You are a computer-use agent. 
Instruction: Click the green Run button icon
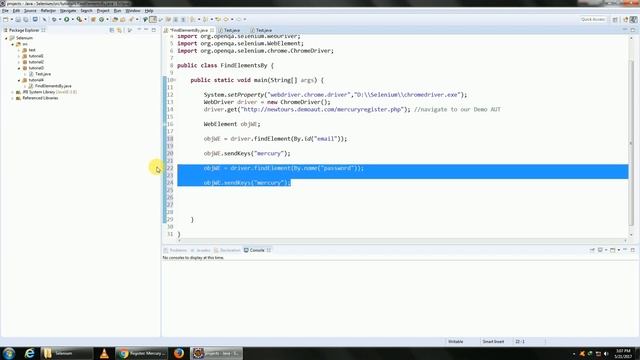point(66,19)
